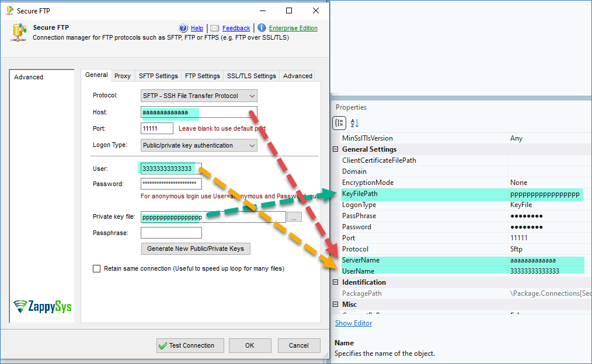
Task: Click the None value of EncryptionMode
Action: point(519,183)
